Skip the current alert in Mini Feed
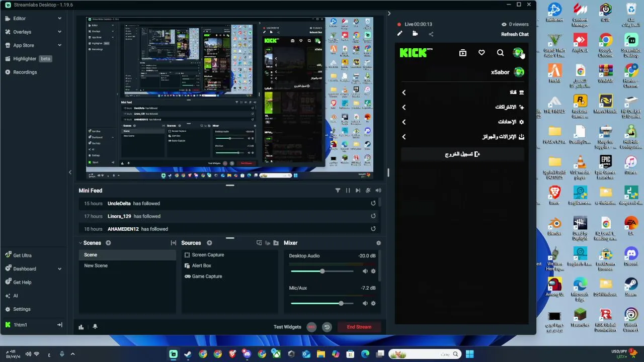The height and width of the screenshot is (362, 644). click(x=358, y=191)
